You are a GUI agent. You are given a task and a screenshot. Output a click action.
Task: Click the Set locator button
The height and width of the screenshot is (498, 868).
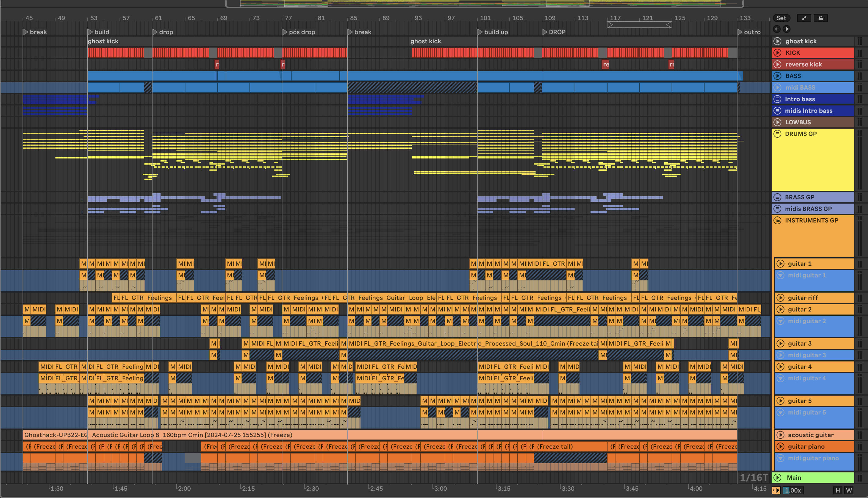[x=781, y=18]
